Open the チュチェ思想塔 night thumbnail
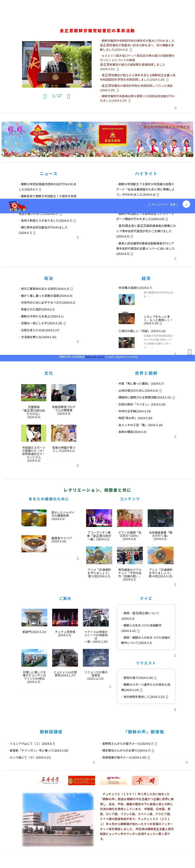The height and width of the screenshot is (868, 195). click(x=65, y=617)
